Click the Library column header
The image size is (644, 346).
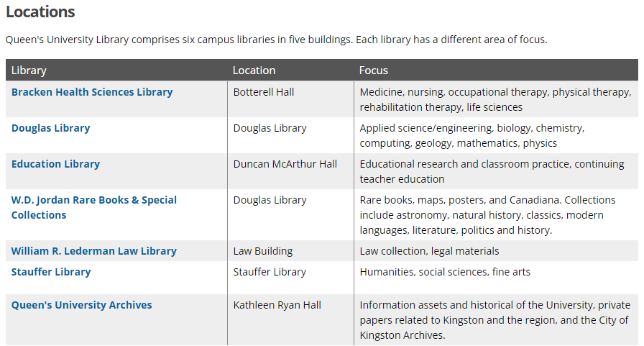(29, 70)
